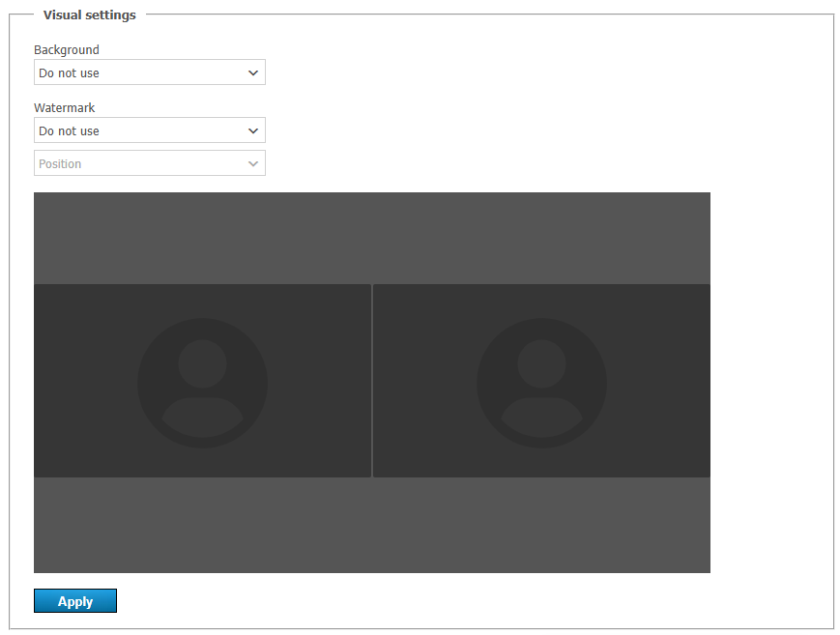840x635 pixels.
Task: Open the Watermark dropdown list
Action: [x=149, y=130]
